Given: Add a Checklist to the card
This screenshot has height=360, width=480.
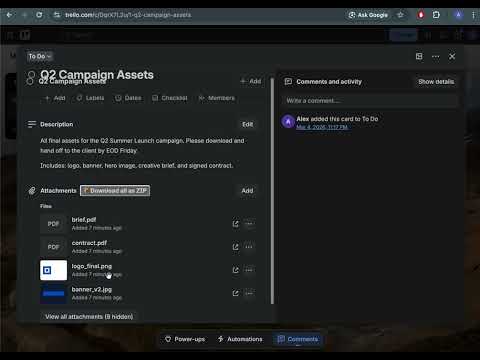Looking at the screenshot, I should 170,98.
